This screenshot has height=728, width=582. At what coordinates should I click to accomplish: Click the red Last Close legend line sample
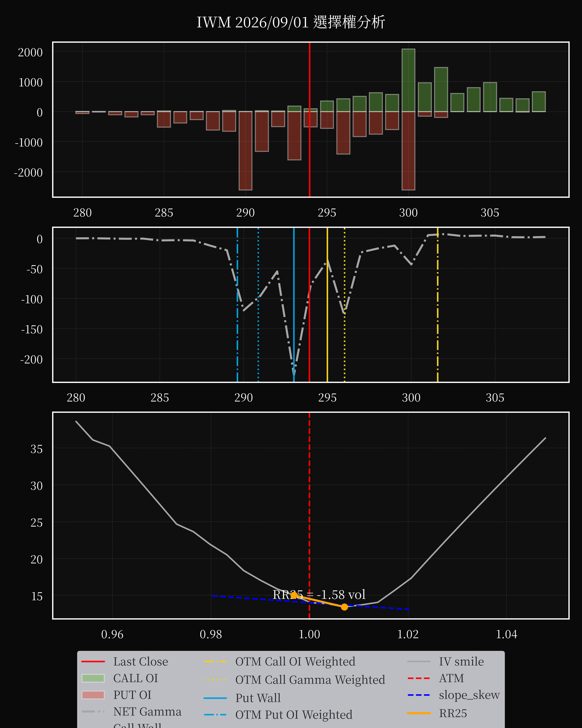click(93, 662)
